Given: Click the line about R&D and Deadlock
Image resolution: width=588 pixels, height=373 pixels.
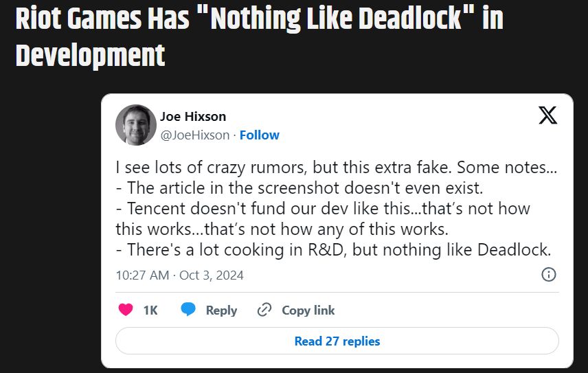Looking at the screenshot, I should coord(333,250).
